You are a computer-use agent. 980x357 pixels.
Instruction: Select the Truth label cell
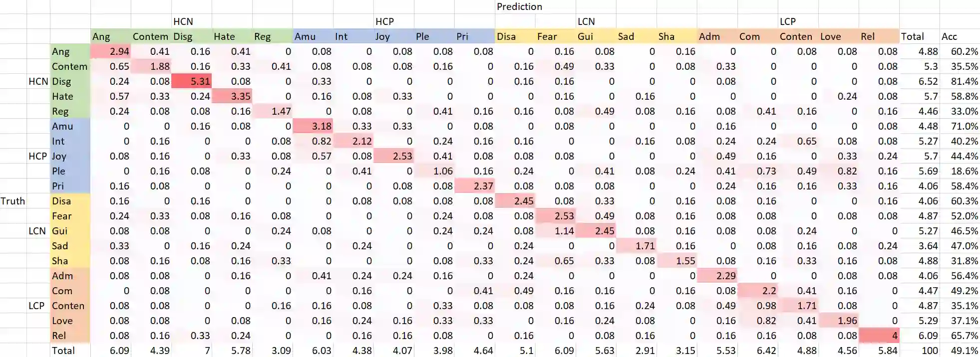point(13,201)
